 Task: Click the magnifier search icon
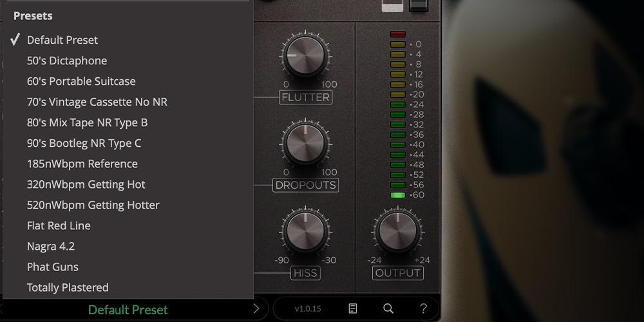point(388,308)
